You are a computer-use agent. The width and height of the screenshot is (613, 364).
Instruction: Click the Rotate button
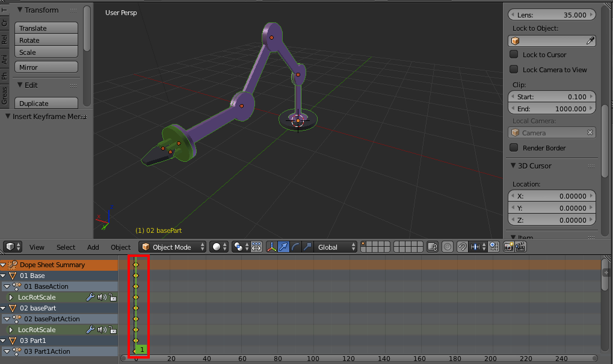pyautogui.click(x=46, y=40)
